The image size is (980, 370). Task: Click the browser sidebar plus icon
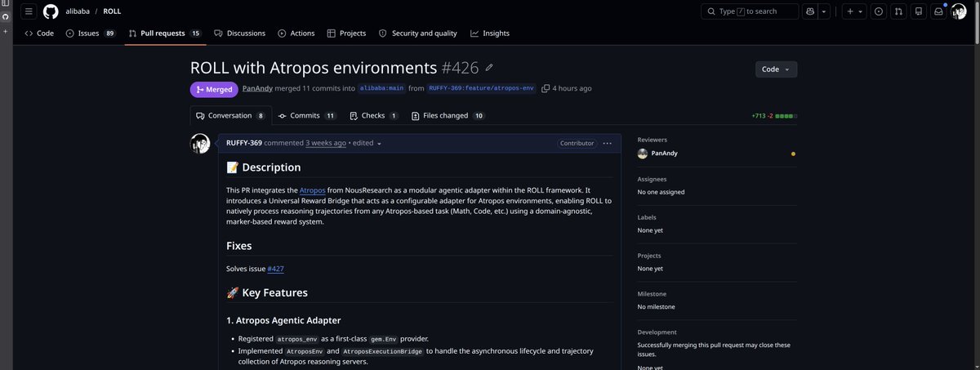[x=5, y=31]
